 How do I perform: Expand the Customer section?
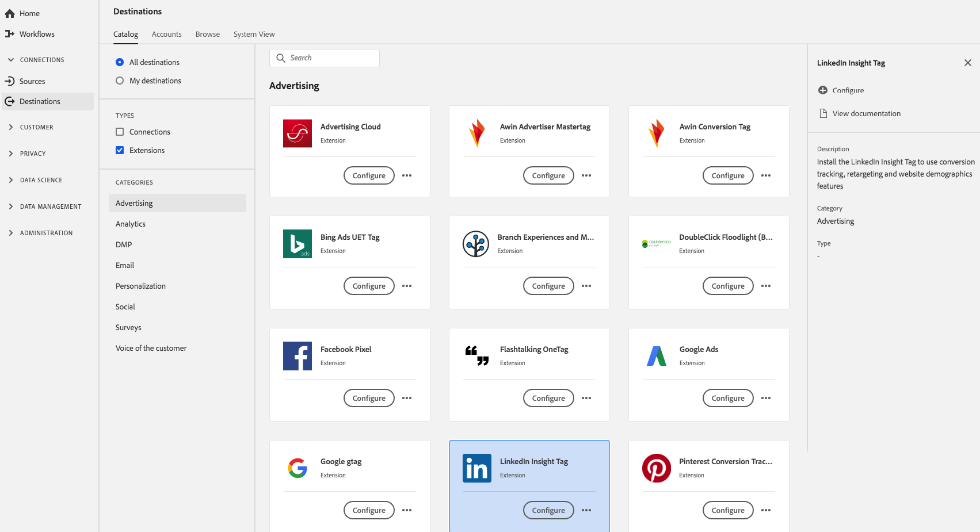(x=11, y=127)
